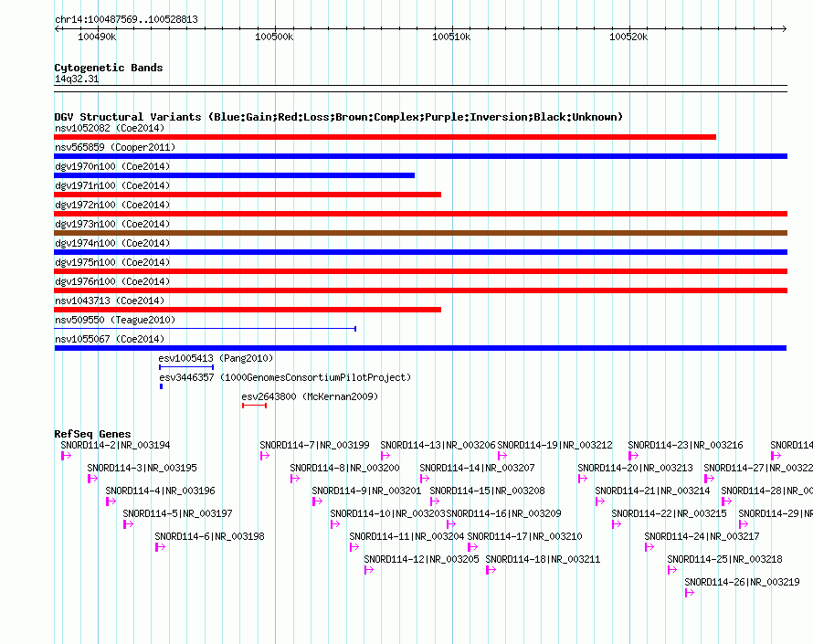Select the blue gain bar under dgv1970n100
Viewport: 813px width, 644px height.
(235, 175)
